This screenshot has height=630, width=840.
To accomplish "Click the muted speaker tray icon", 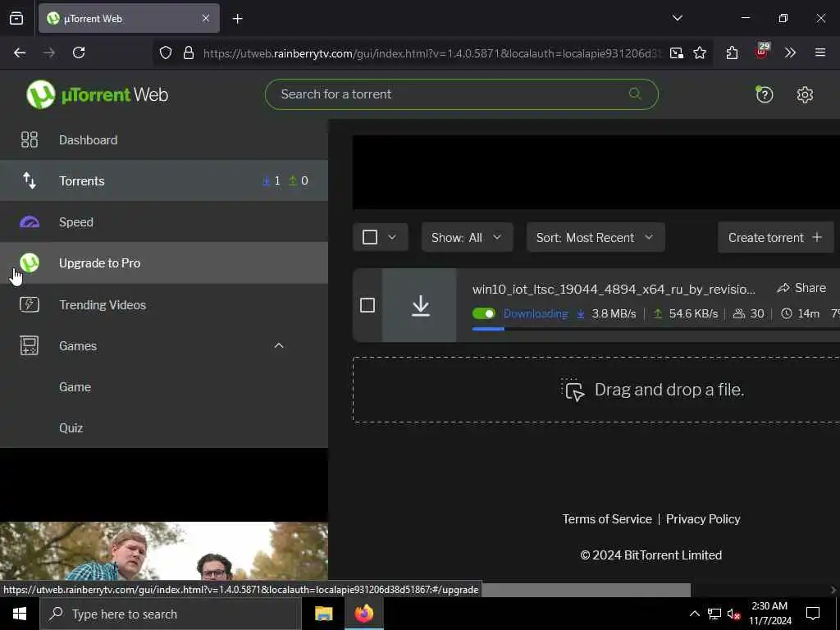I will point(734,614).
